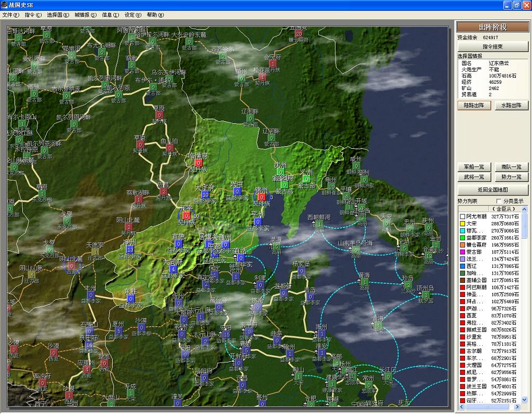Open the 文件 menu
Viewport: 532px width, 414px height.
pos(10,15)
